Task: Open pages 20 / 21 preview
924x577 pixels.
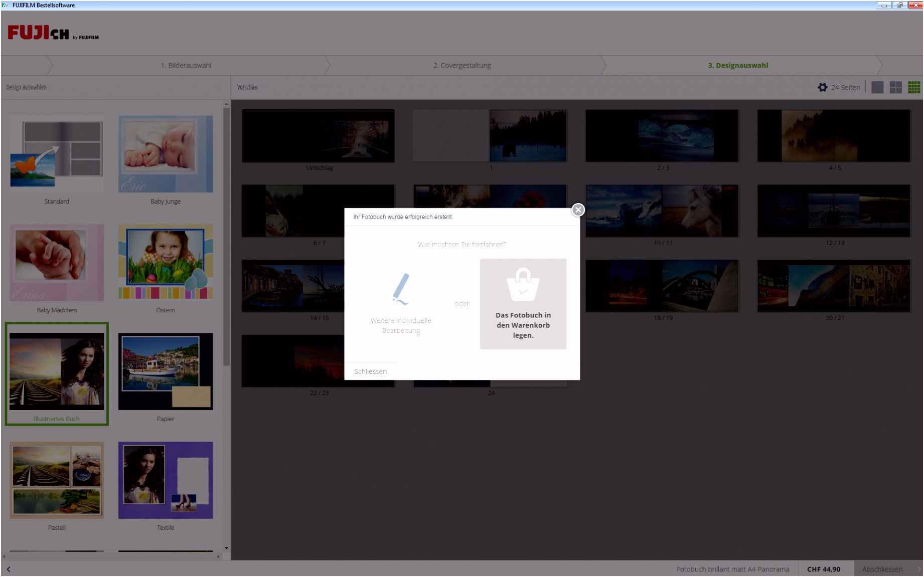Action: [x=834, y=286]
